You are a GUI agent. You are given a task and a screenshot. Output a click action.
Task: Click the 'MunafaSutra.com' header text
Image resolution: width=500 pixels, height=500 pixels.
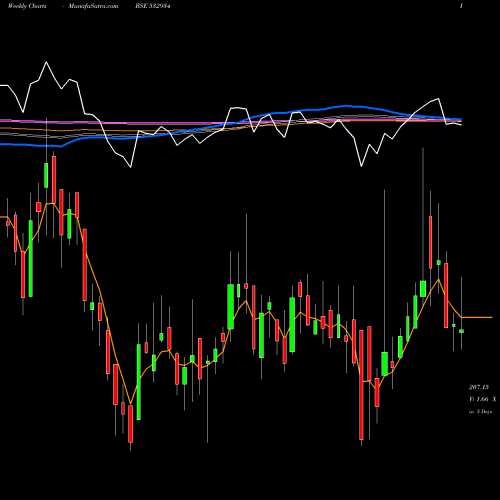93,6
